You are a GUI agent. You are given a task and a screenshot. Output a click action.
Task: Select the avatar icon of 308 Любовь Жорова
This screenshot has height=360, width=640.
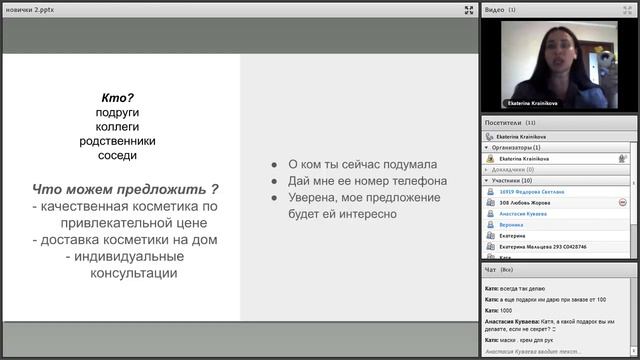(490, 202)
